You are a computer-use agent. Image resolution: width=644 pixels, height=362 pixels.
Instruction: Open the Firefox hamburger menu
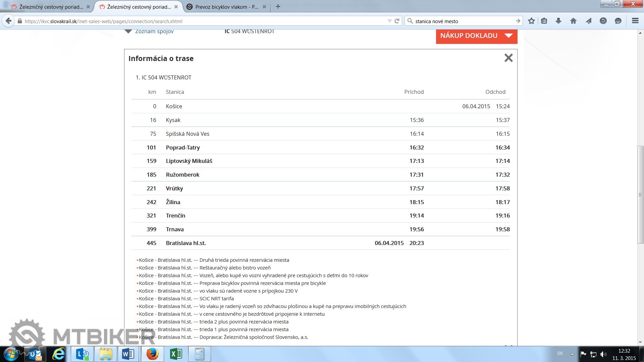(x=635, y=21)
